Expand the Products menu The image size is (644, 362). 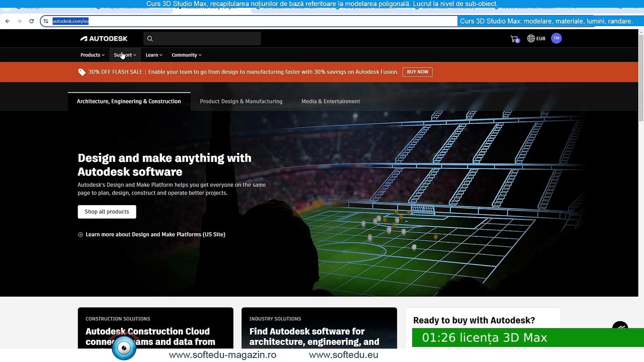tap(93, 55)
